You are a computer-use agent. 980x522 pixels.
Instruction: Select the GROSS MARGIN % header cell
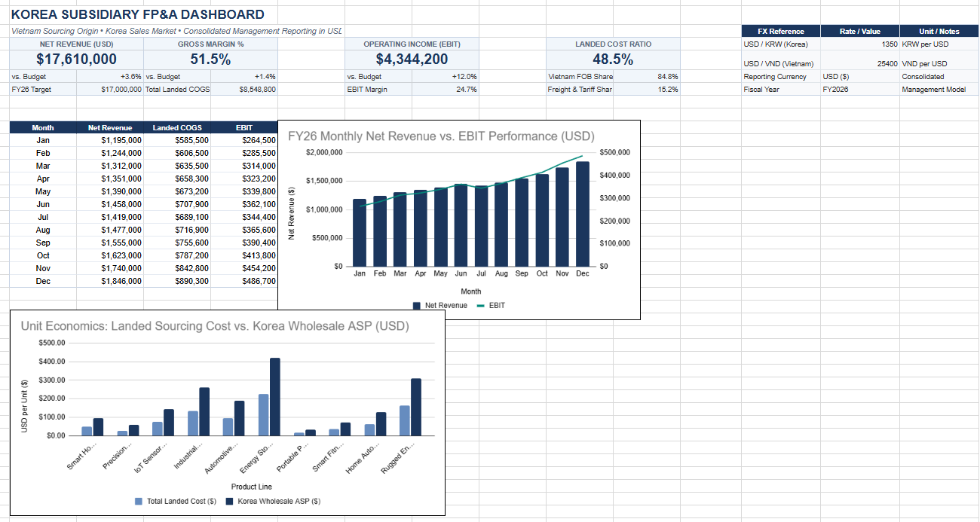click(210, 44)
